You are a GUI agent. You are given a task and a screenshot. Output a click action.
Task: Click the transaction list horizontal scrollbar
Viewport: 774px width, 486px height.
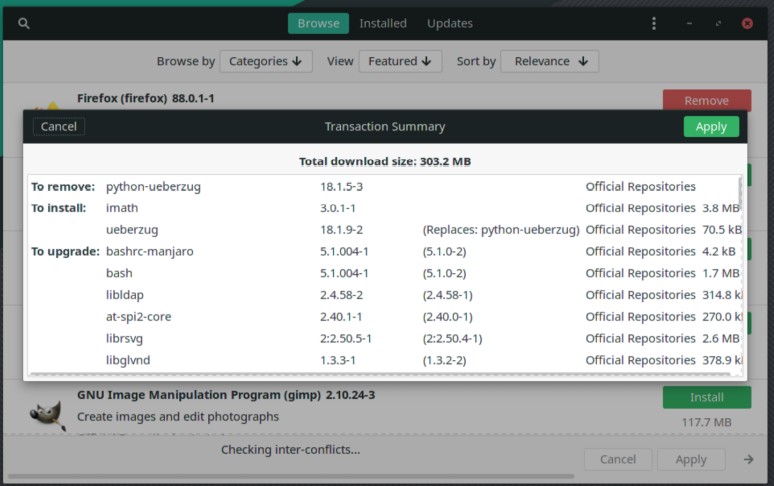tap(380, 374)
